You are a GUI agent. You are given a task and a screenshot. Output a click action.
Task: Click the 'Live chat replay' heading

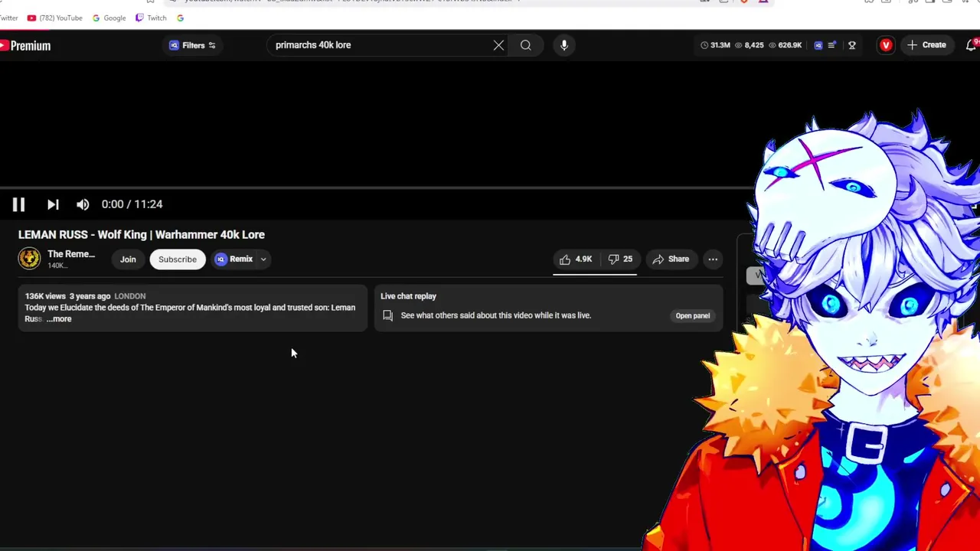[408, 296]
